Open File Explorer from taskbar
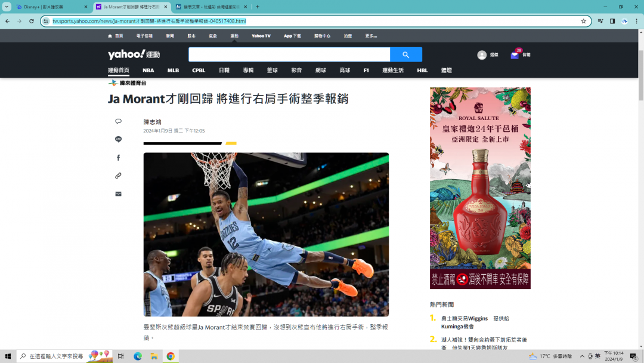Screen dimensions: 644x363 (x=154, y=356)
